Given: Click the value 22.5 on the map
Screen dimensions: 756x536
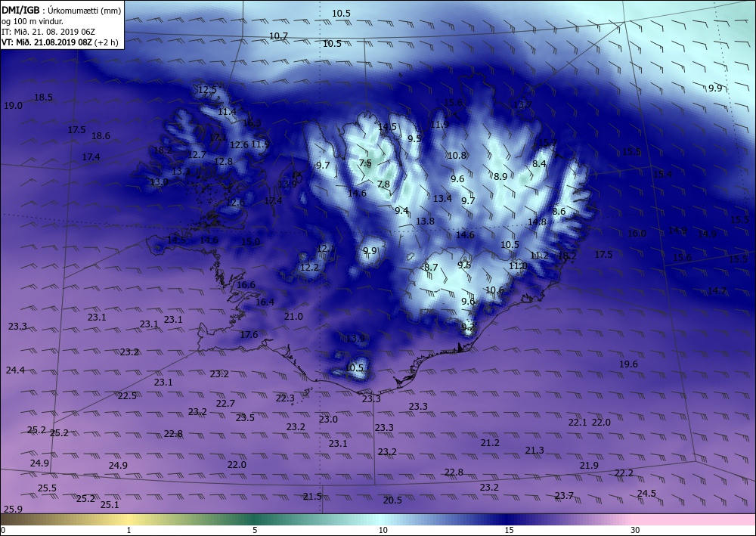Looking at the screenshot, I should click(x=127, y=395).
